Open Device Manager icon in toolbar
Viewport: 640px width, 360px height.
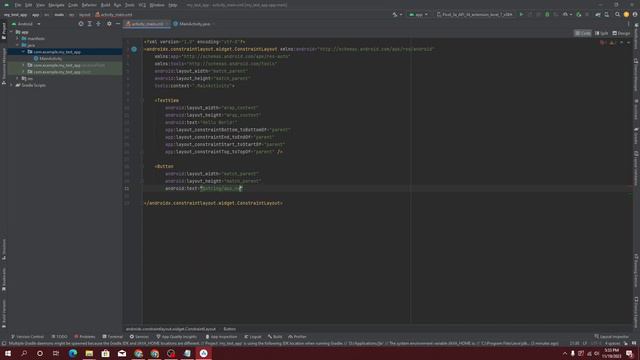607,15
